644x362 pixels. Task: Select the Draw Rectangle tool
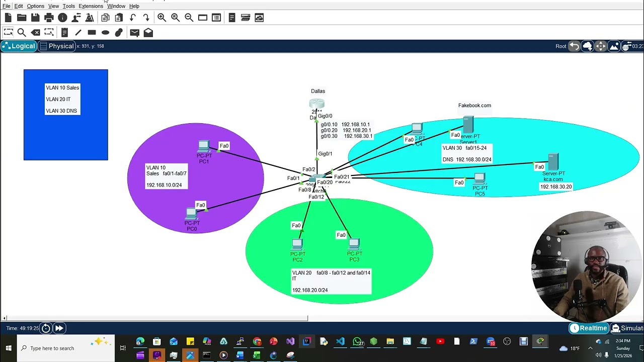coord(92,32)
